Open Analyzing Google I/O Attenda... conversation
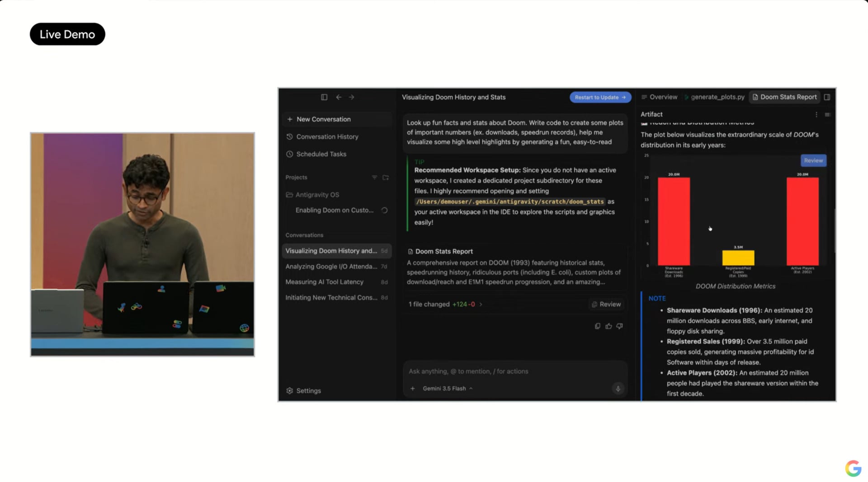 point(337,267)
